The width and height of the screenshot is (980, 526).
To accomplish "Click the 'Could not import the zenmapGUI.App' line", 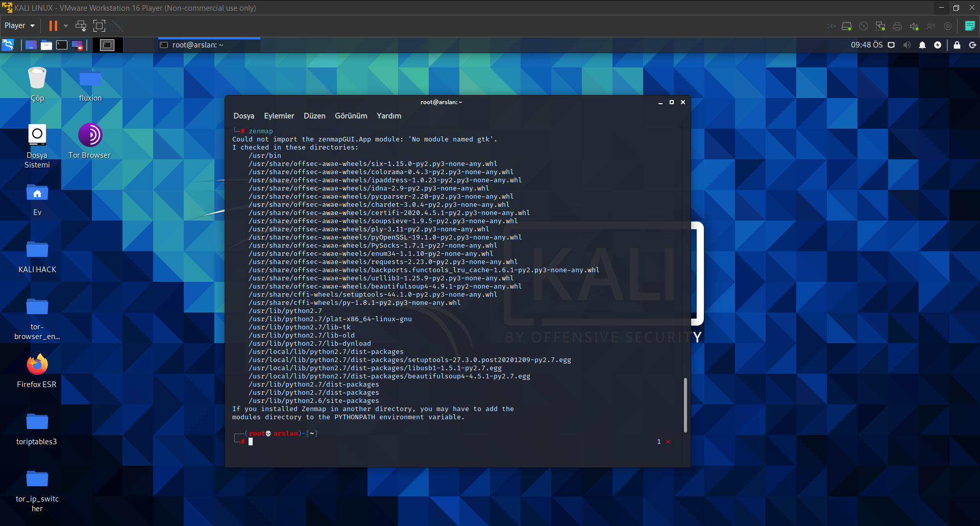I will pos(364,139).
